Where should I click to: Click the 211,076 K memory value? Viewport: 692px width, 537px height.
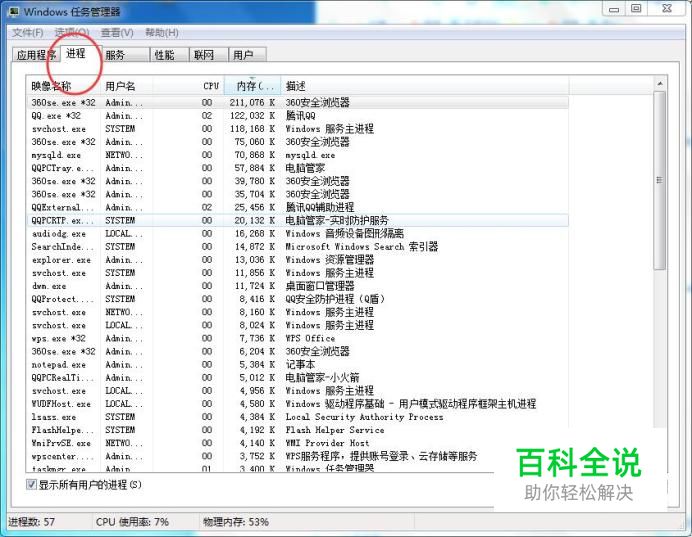(252, 102)
